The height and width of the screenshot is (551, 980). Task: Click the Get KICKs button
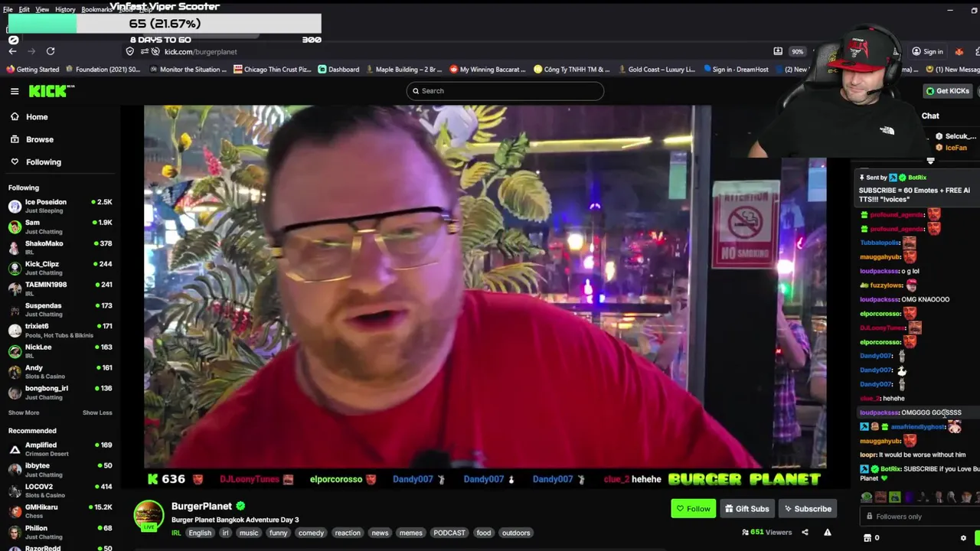coord(948,91)
